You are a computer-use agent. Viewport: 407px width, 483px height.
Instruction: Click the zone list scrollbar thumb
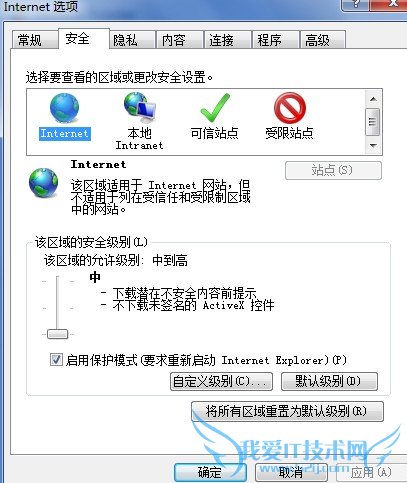(x=373, y=122)
